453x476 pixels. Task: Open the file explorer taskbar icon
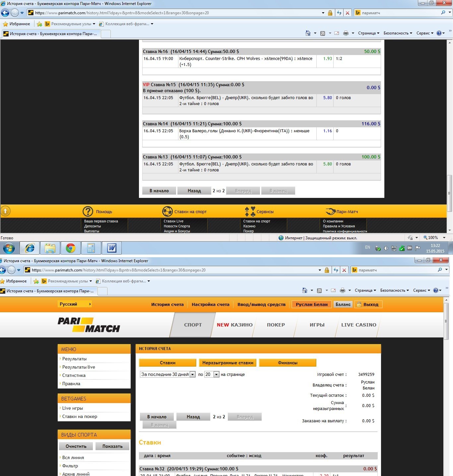(x=50, y=248)
